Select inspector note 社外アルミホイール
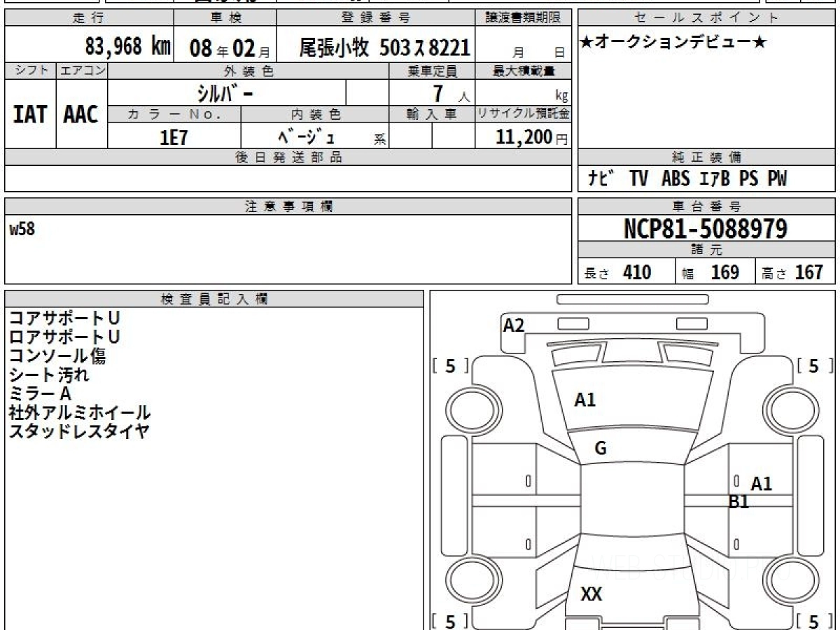This screenshot has height=630, width=840. 80,413
